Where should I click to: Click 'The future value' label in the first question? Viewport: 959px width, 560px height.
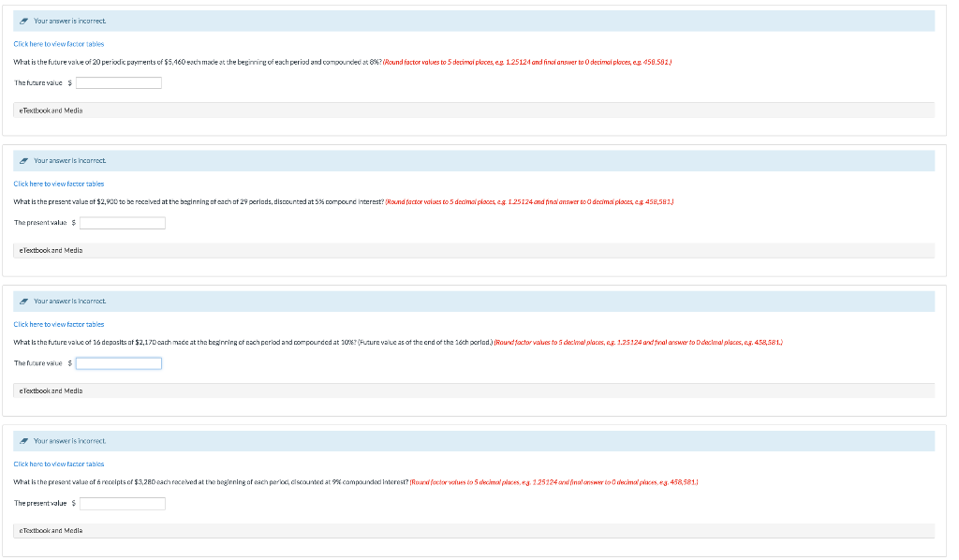pyautogui.click(x=37, y=83)
